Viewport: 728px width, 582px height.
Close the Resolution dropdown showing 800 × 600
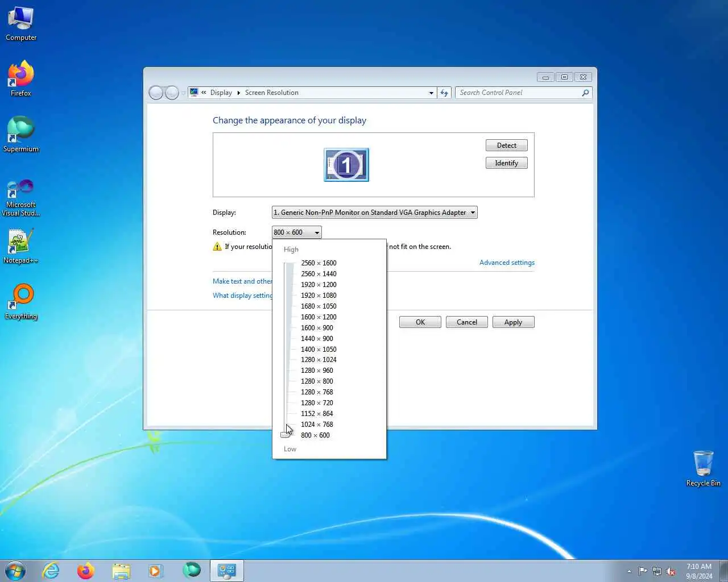pyautogui.click(x=297, y=232)
